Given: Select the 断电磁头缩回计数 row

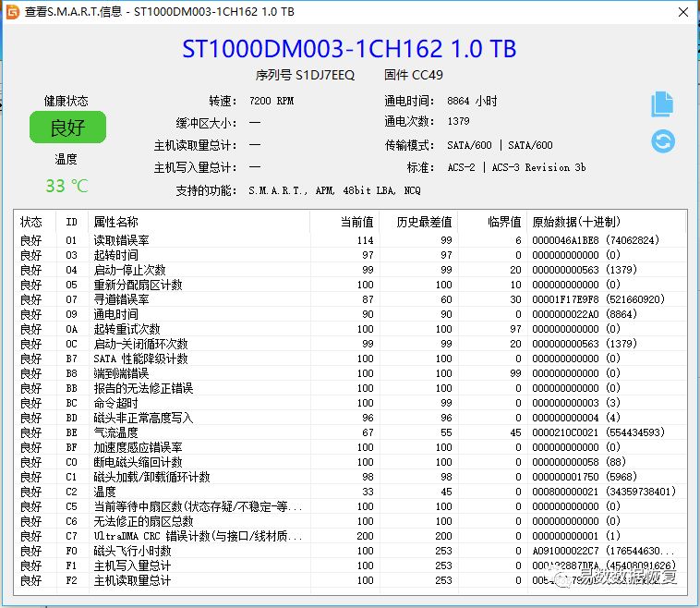Looking at the screenshot, I should pos(350,462).
